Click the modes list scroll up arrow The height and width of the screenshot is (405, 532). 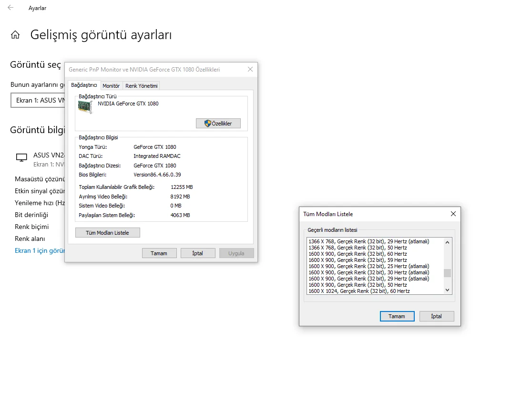[447, 242]
